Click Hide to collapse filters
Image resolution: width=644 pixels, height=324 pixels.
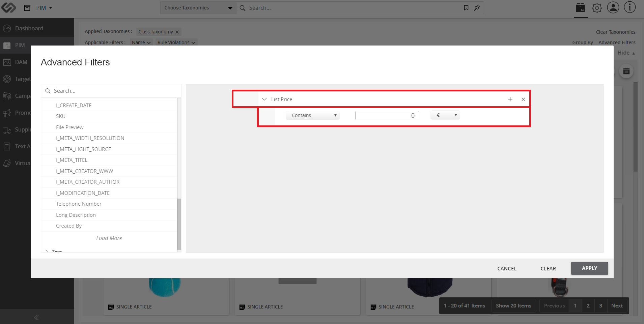[626, 53]
